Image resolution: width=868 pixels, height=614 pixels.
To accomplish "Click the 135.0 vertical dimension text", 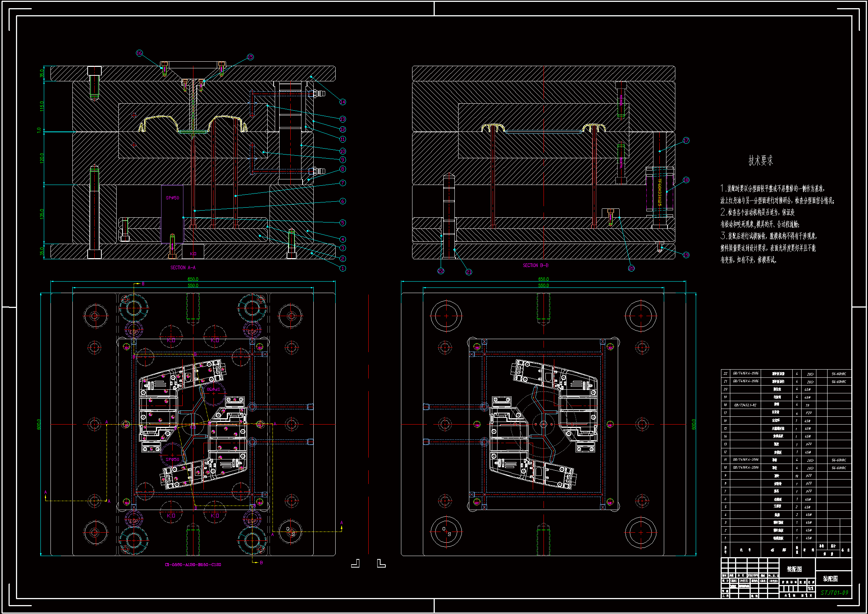I will tap(42, 214).
